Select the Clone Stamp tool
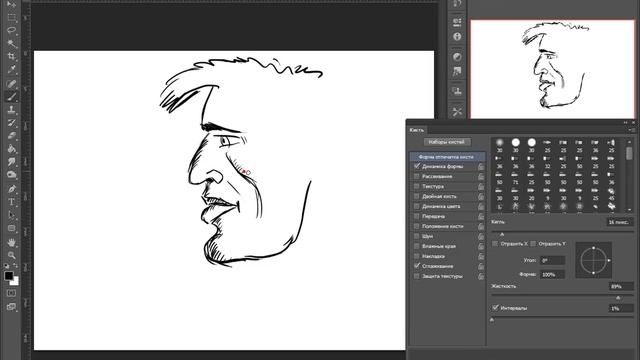 (11, 110)
